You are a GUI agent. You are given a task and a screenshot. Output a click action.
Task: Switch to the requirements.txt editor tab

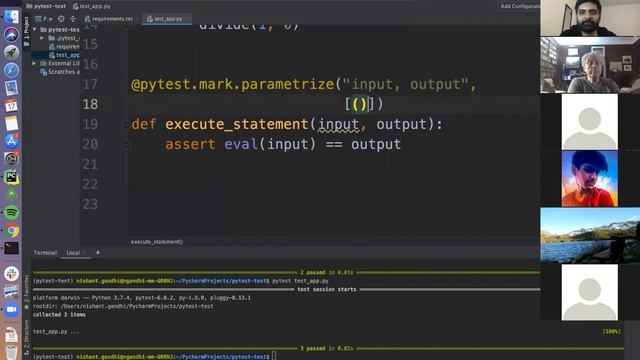[x=109, y=19]
